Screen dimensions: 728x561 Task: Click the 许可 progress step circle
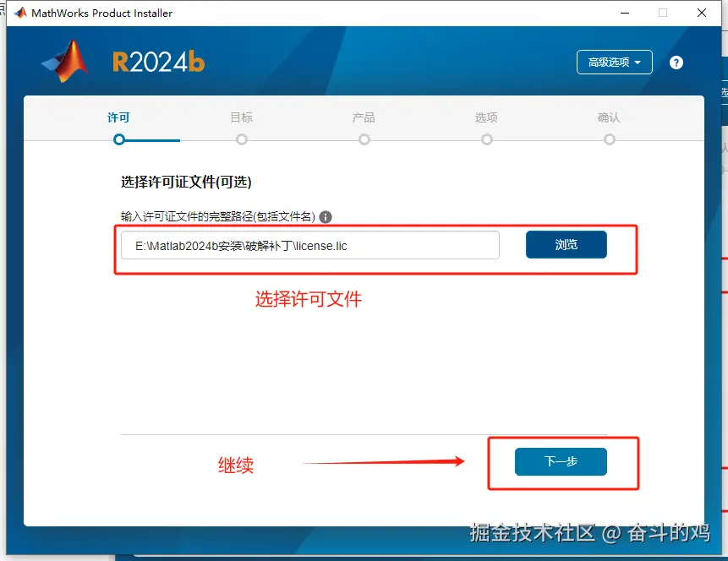click(x=119, y=139)
